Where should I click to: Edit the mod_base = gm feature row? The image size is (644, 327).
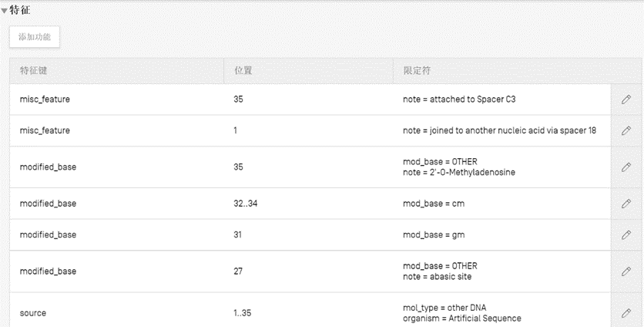(x=626, y=235)
